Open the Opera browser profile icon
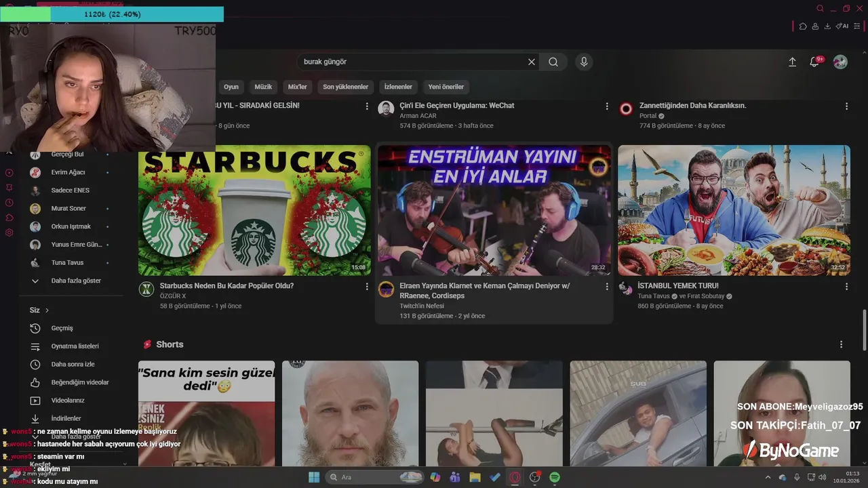Screen dimensions: 868x488 pos(815,26)
